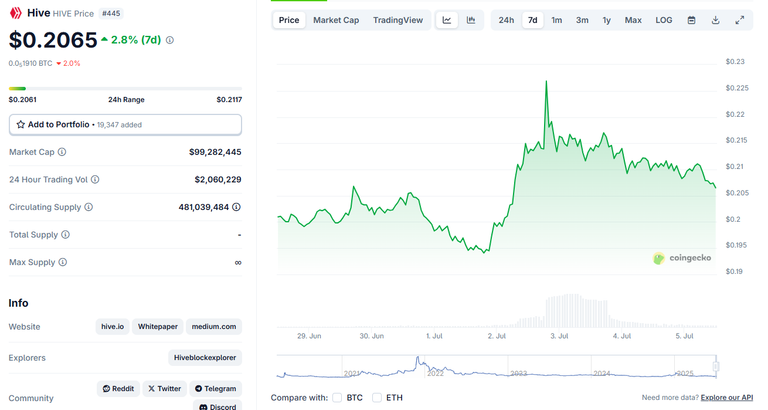The height and width of the screenshot is (410, 768).
Task: Click the $0.2065 price value
Action: tap(53, 40)
